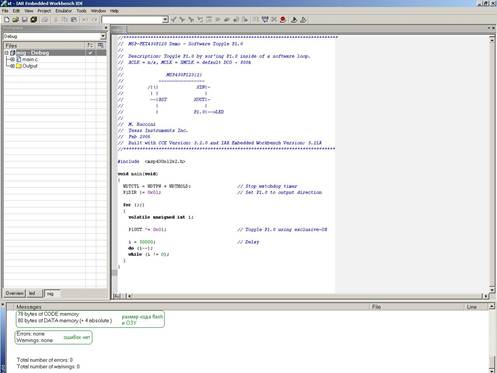The height and width of the screenshot is (373, 497).
Task: Click the Messages column header
Action: (x=192, y=307)
